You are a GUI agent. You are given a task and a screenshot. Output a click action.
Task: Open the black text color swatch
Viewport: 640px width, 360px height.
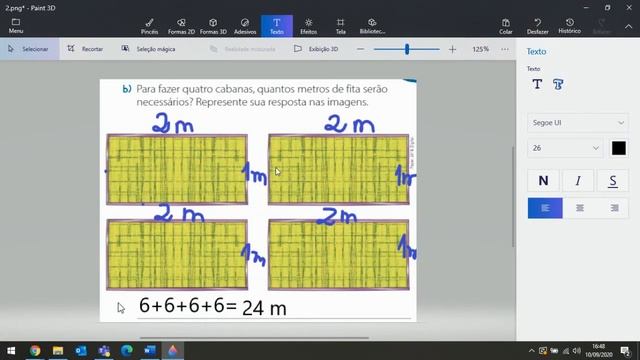[619, 148]
